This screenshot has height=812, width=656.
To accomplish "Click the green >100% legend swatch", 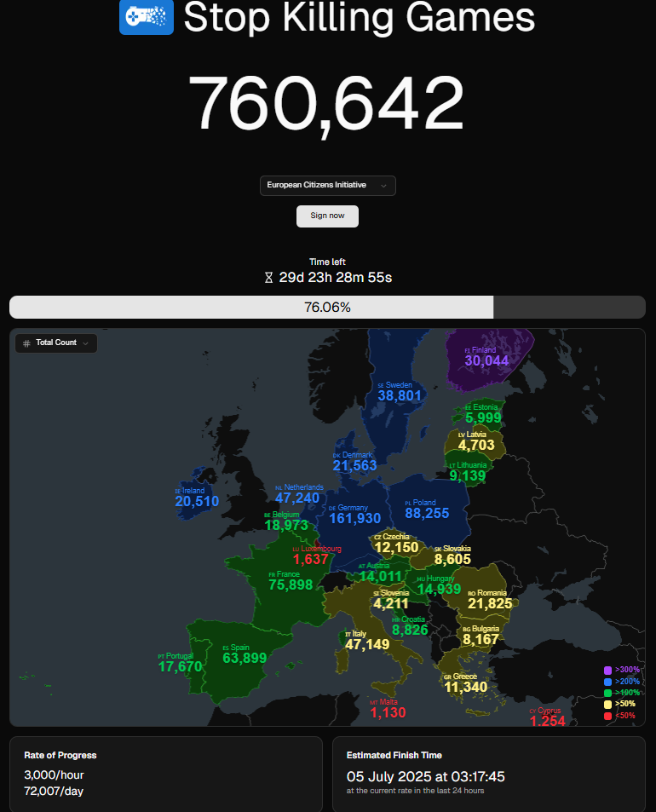I will (607, 693).
